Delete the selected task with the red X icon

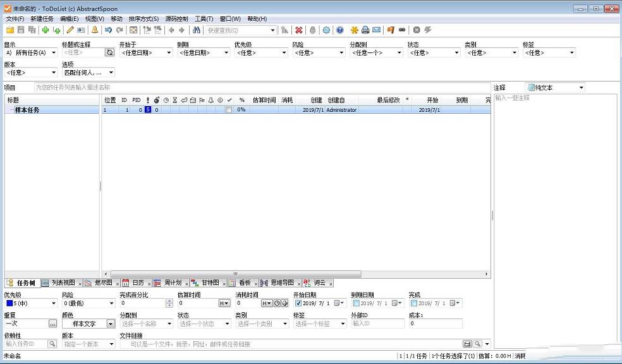(299, 29)
